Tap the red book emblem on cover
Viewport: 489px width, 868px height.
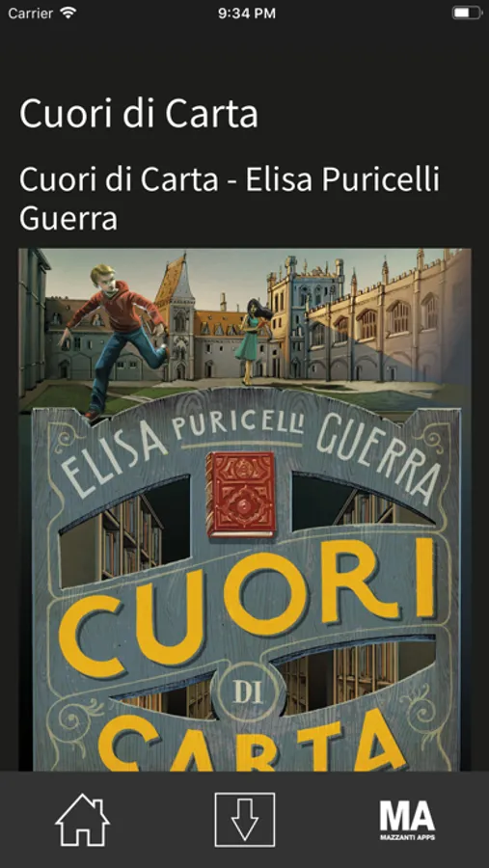click(x=241, y=495)
